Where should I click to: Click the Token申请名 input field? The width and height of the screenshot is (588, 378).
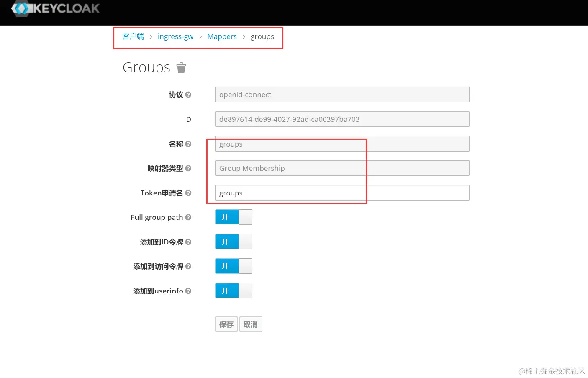coord(342,193)
